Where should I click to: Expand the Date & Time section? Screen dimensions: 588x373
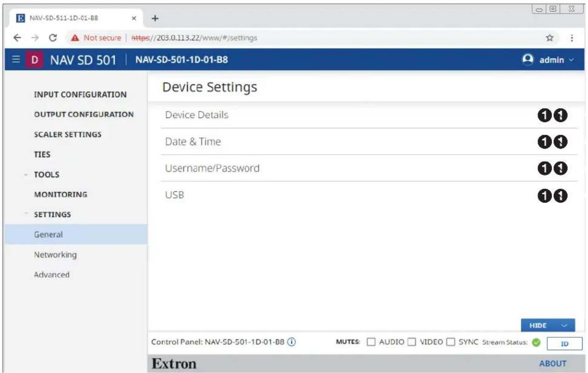tap(370, 141)
